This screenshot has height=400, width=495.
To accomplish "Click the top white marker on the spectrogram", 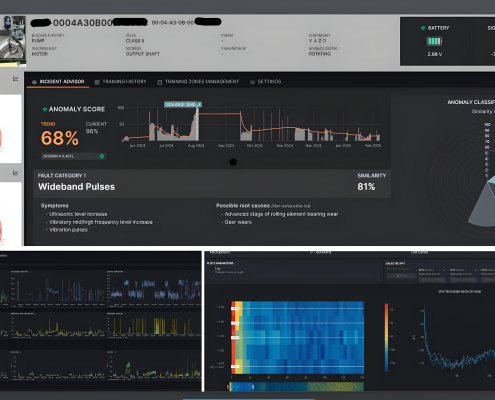I will (235, 309).
